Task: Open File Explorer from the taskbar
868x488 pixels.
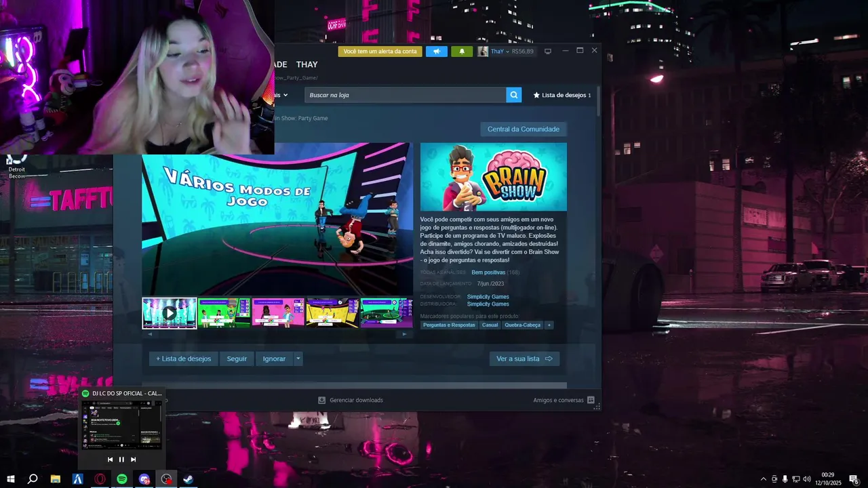Action: (56, 479)
